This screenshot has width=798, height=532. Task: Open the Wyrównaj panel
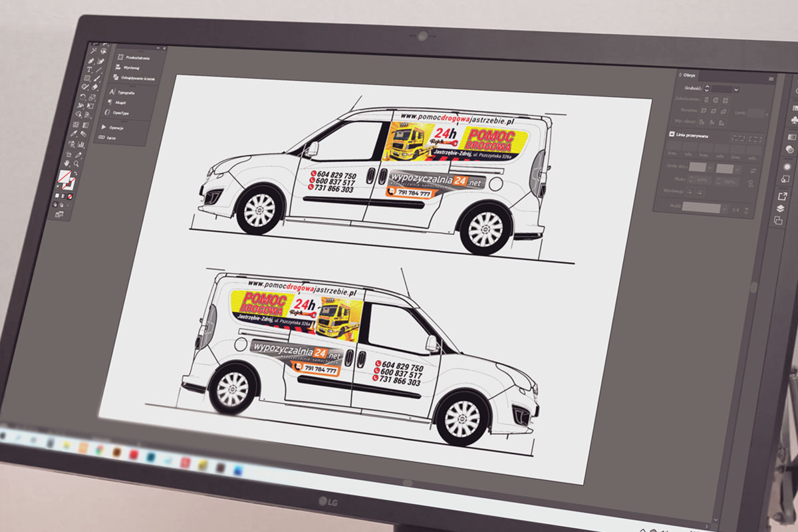127,68
